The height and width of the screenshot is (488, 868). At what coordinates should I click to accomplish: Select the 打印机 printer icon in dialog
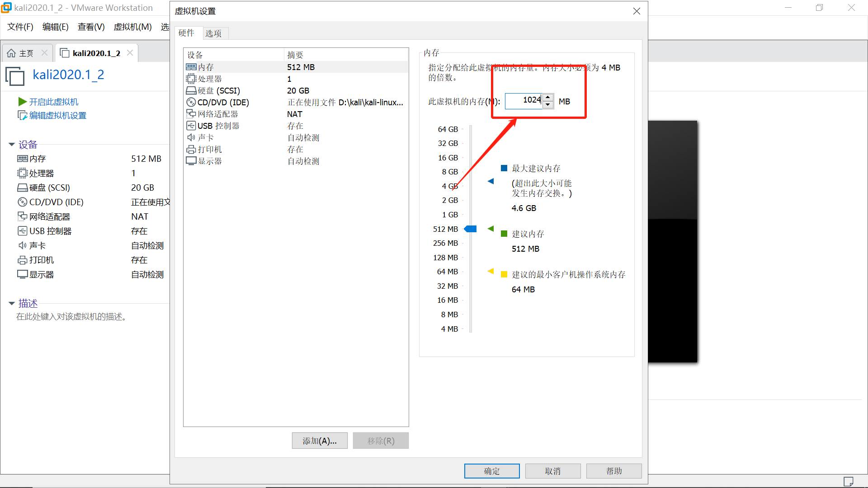tap(191, 149)
